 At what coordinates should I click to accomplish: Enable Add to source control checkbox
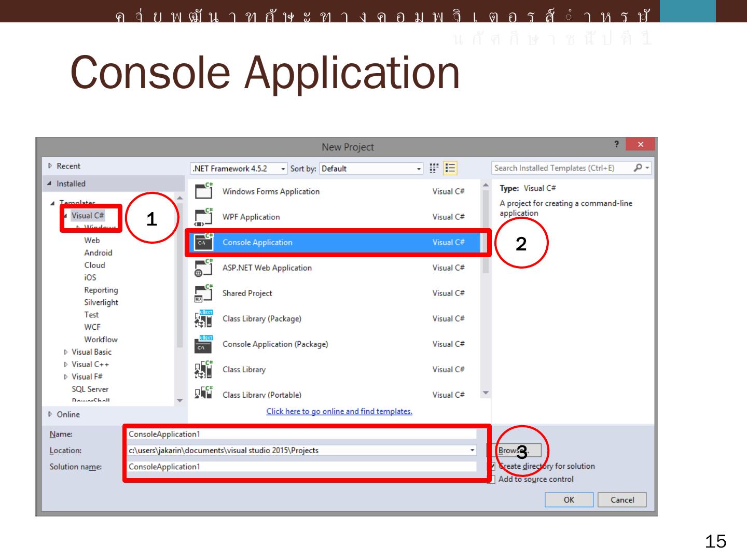coord(492,479)
